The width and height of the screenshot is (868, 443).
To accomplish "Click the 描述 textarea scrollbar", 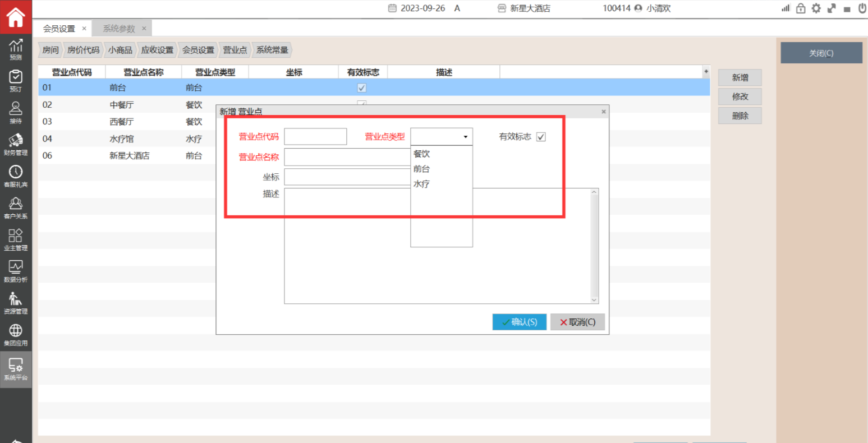I will (x=594, y=246).
